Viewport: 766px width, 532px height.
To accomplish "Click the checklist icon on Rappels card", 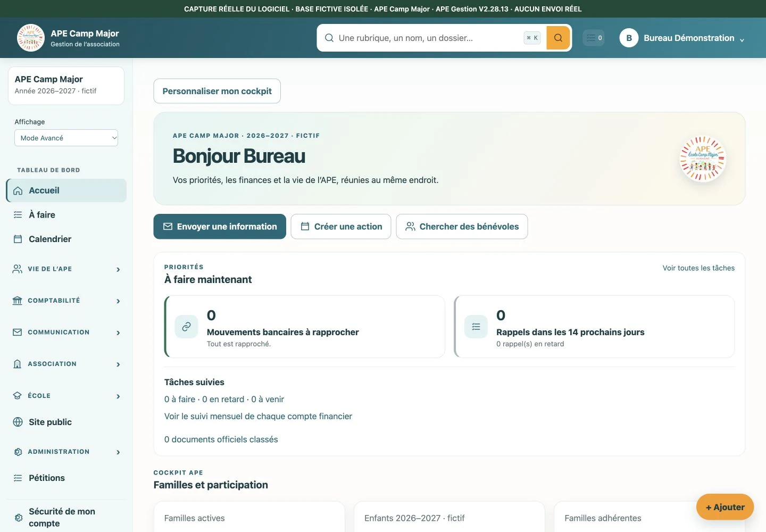I will click(x=476, y=327).
